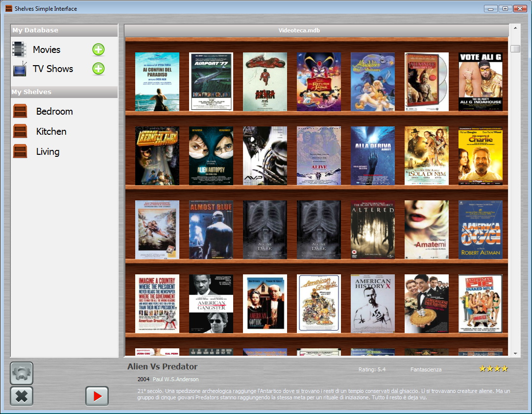Click the Movies film strip icon
The image size is (532, 414).
pyautogui.click(x=19, y=49)
